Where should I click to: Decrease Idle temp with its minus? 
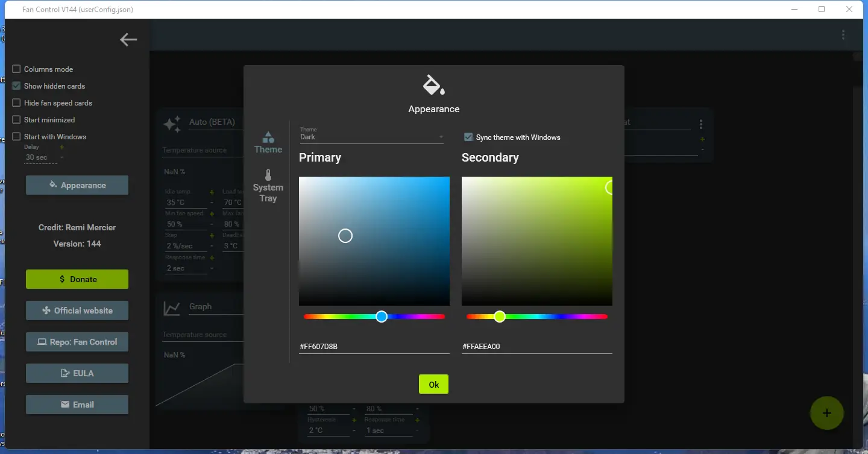[212, 203]
